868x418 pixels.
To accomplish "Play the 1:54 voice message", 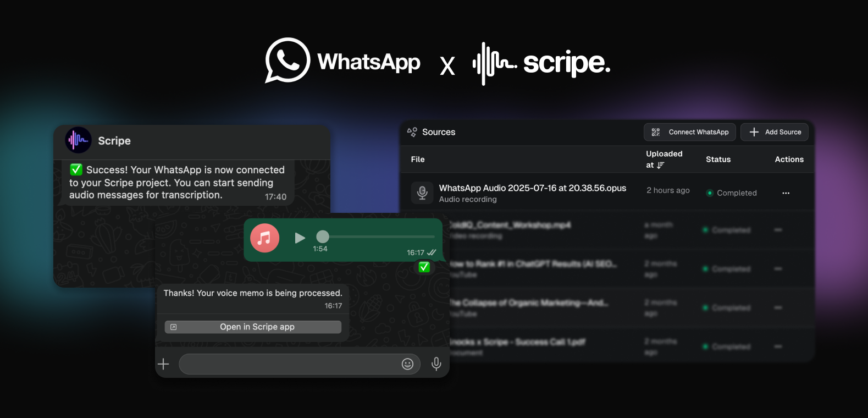I will click(300, 238).
